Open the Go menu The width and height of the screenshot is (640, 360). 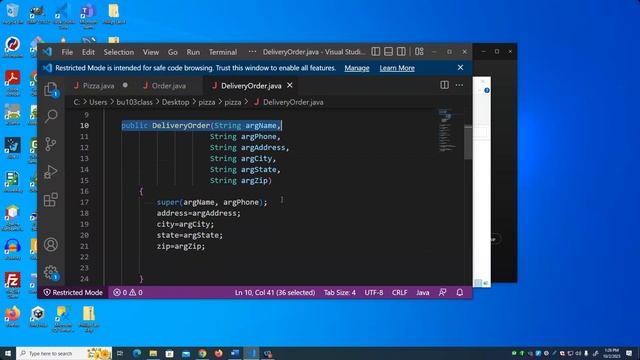pyautogui.click(x=173, y=52)
